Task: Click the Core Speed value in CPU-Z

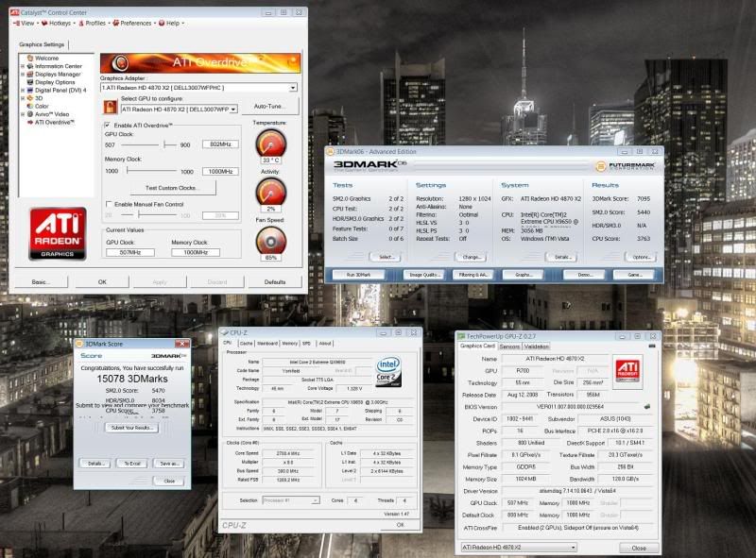Action: point(288,453)
